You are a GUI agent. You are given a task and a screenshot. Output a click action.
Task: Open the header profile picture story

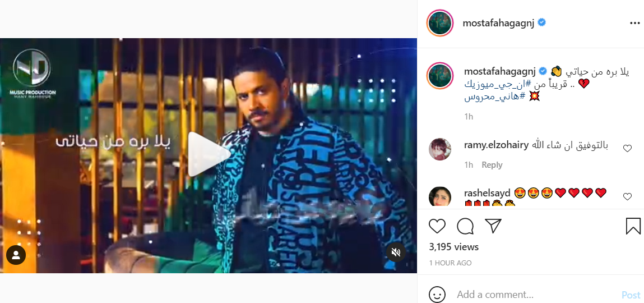(x=440, y=23)
